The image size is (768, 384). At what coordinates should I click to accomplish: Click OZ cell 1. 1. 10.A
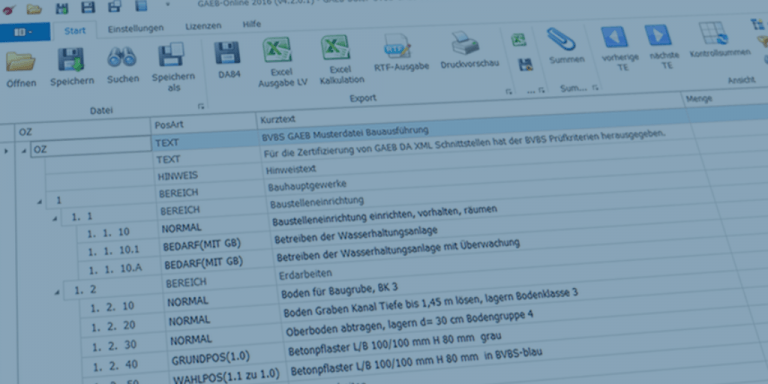click(115, 268)
